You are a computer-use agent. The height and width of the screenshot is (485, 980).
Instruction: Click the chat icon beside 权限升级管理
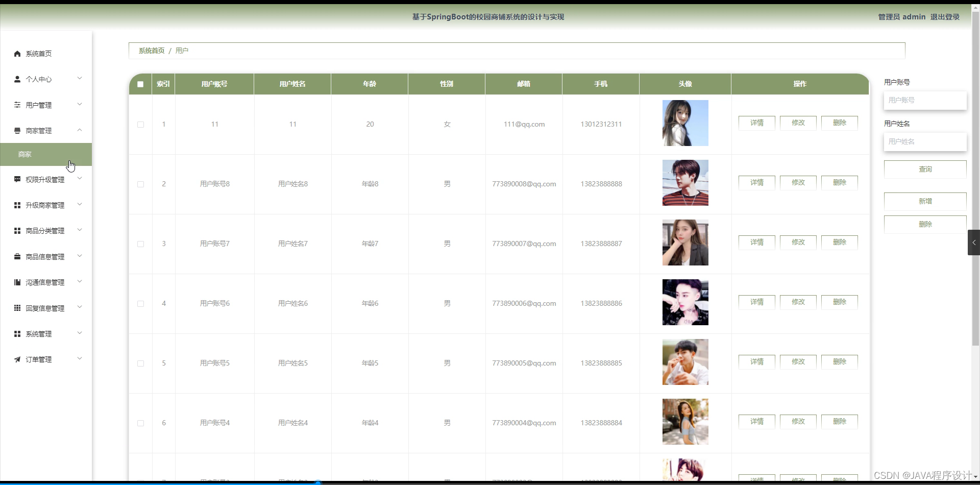[x=17, y=179]
